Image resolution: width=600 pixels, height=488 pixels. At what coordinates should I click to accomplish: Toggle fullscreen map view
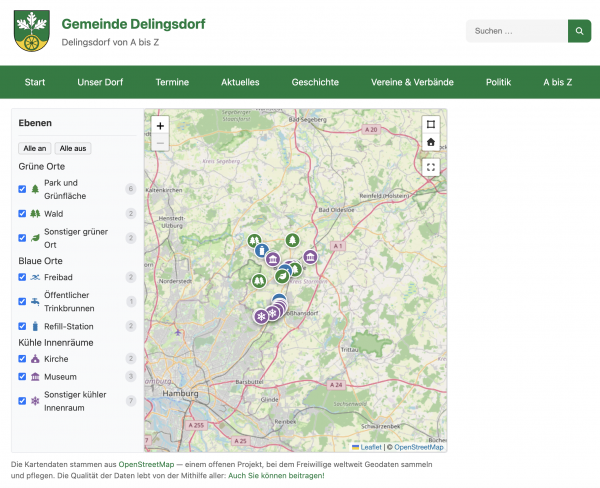(x=431, y=167)
